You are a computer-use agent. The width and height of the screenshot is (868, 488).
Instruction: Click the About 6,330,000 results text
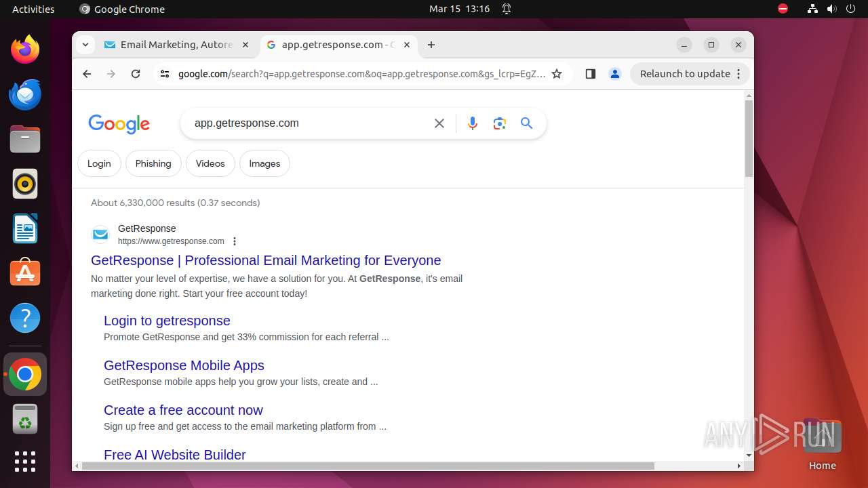tap(175, 203)
